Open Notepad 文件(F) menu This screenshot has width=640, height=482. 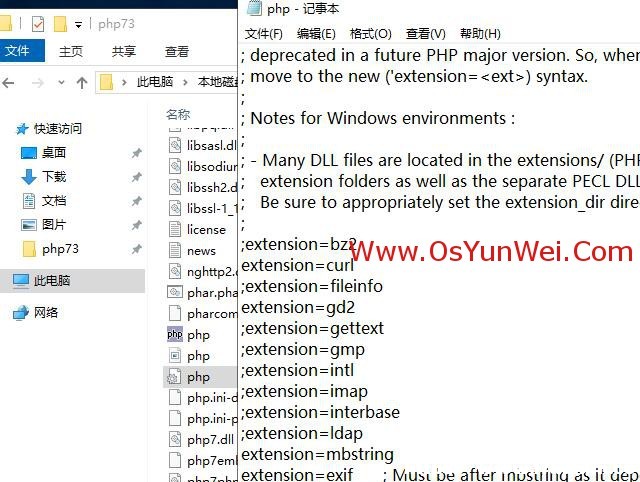pyautogui.click(x=264, y=33)
